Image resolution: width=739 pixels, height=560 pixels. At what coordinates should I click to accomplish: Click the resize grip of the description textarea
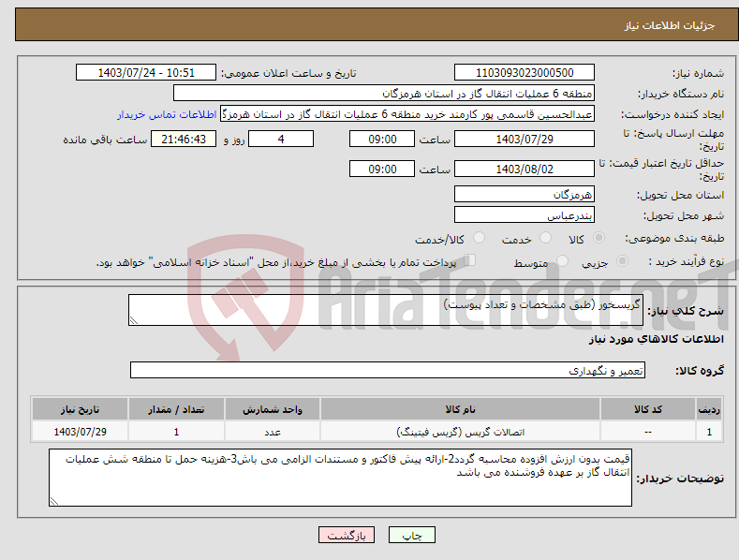coord(134,320)
